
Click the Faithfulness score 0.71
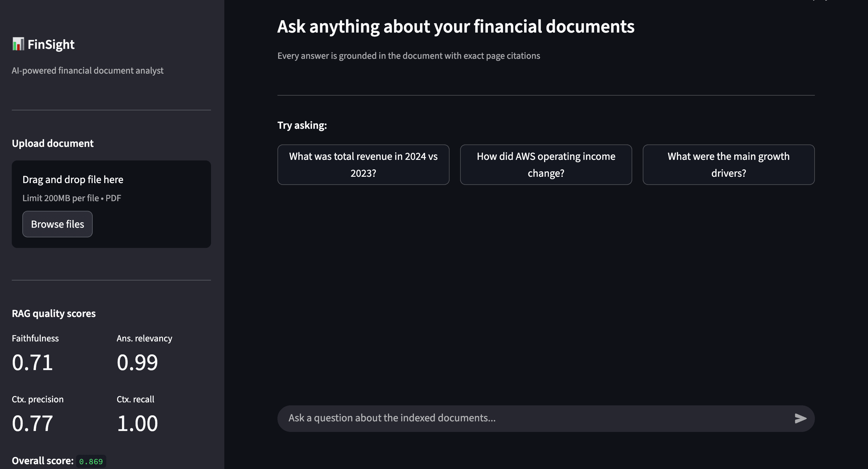tap(32, 363)
